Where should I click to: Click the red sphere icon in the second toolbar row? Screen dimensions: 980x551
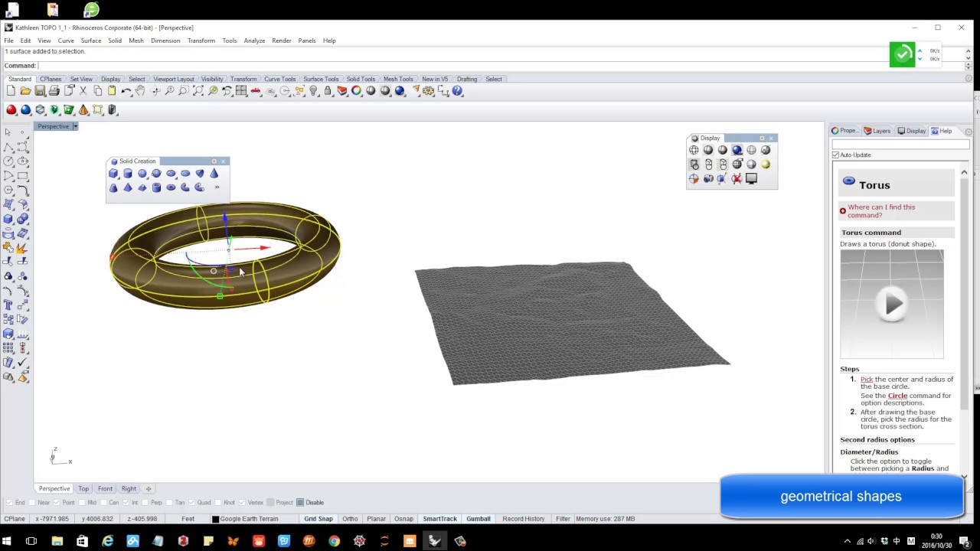11,110
